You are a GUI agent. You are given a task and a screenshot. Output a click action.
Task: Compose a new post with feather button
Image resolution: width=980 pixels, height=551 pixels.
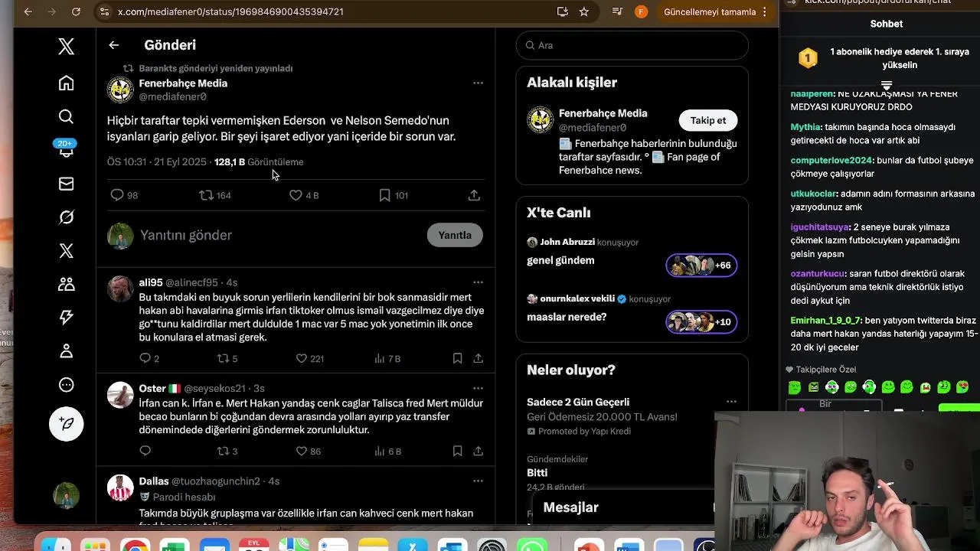click(x=67, y=424)
